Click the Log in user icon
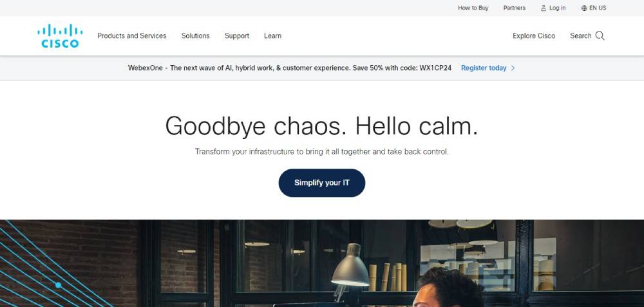Viewport: 644px width, 307px height. point(544,8)
